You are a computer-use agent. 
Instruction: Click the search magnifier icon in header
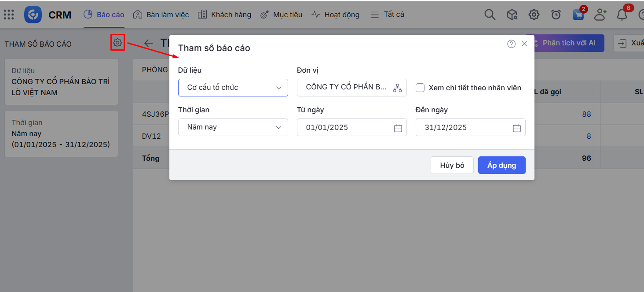(490, 15)
